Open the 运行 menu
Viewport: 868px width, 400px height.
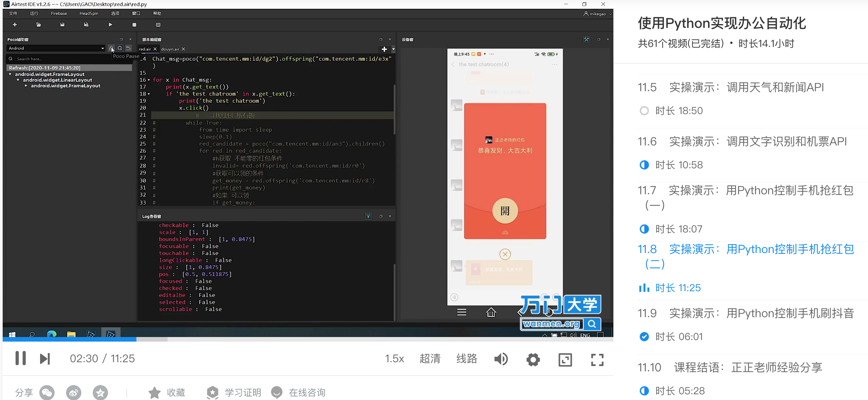tap(34, 13)
